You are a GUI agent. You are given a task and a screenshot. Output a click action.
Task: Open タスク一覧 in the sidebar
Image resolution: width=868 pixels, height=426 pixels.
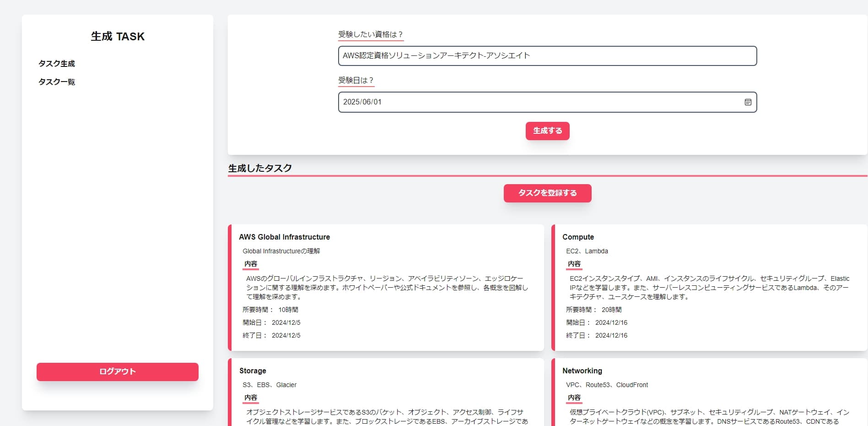coord(57,82)
